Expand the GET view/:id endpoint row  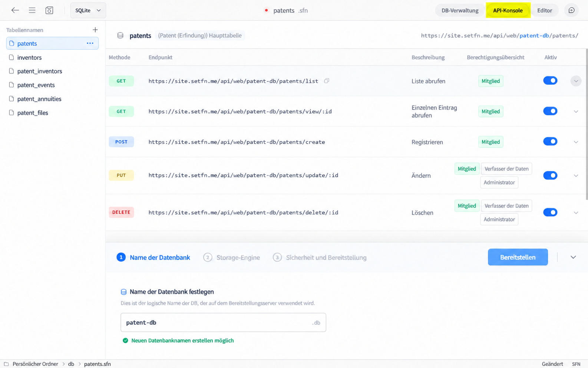click(x=576, y=111)
